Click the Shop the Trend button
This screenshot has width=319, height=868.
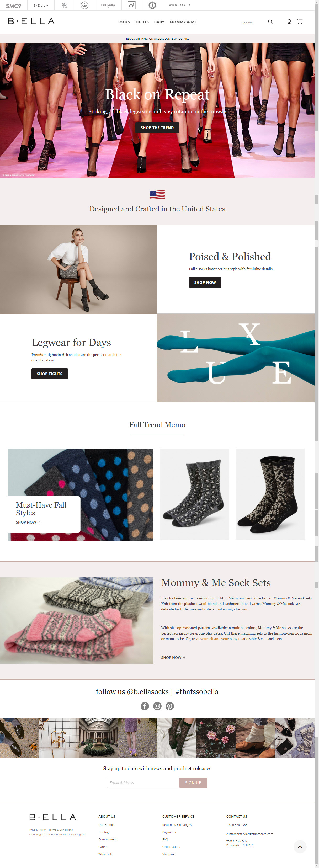click(x=157, y=128)
